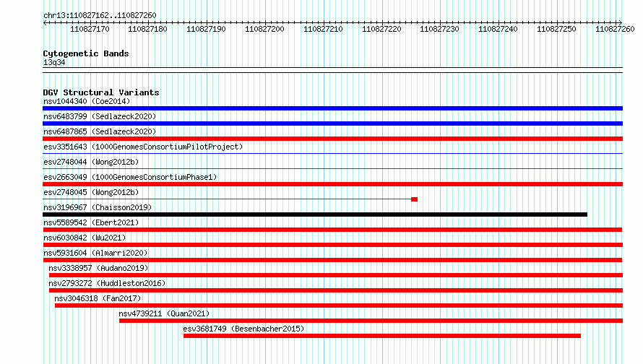The height and width of the screenshot is (364, 643).
Task: Click ruler position 110827240
Action: (x=499, y=29)
